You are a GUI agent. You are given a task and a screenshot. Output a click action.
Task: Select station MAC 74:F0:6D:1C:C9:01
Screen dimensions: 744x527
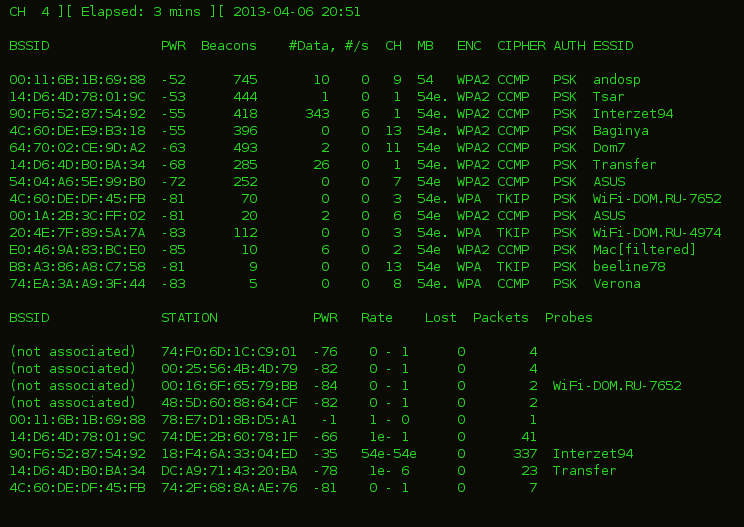[x=229, y=352]
